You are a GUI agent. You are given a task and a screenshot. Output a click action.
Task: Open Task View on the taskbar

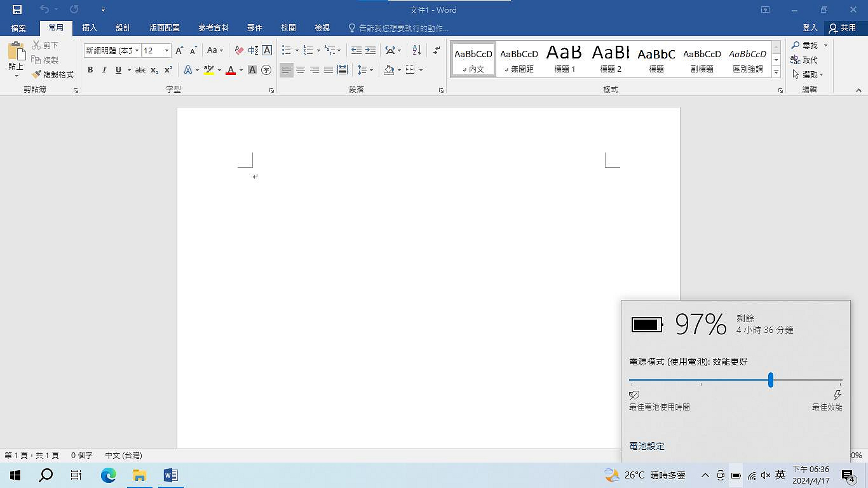pos(76,475)
